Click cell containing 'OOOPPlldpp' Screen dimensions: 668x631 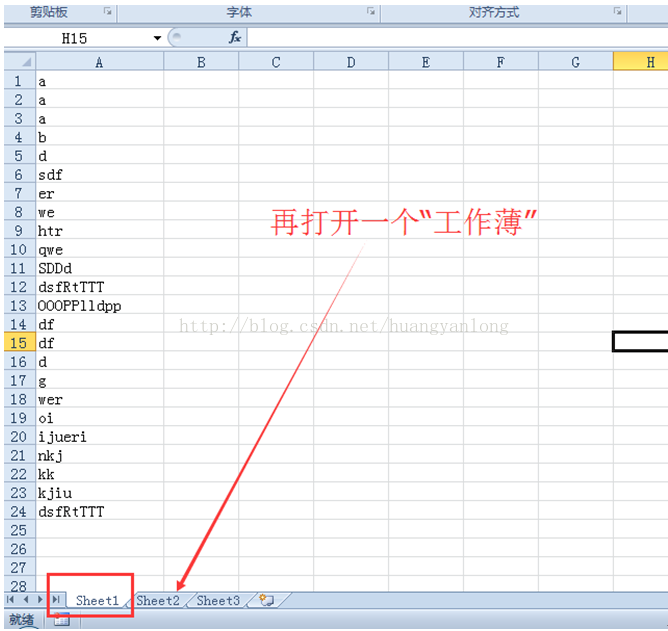pos(100,305)
